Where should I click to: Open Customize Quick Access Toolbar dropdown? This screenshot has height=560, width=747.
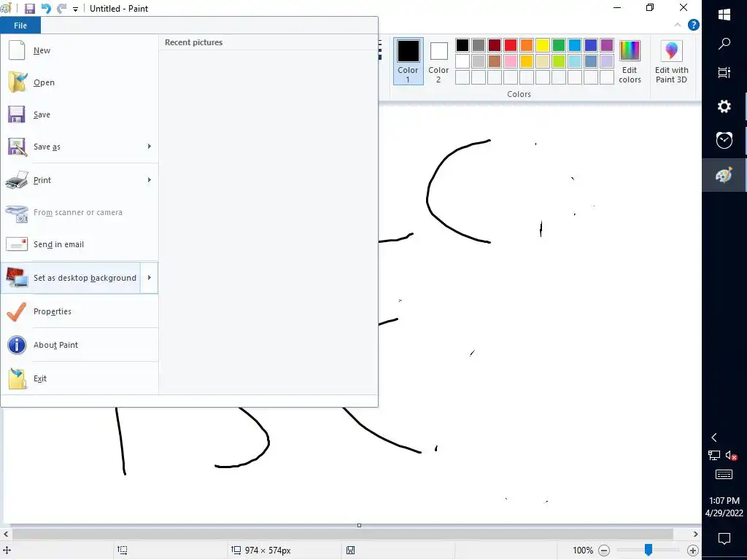(75, 9)
